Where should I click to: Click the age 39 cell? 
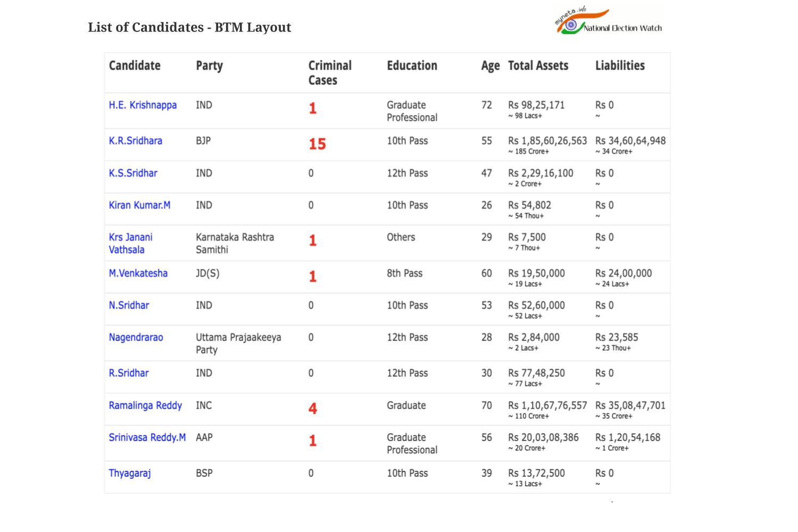point(486,473)
